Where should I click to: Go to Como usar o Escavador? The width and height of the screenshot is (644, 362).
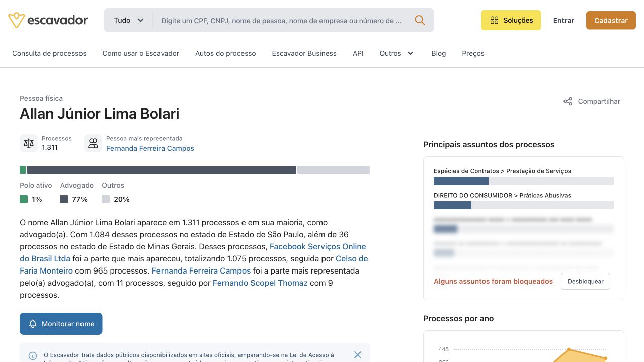[x=141, y=53]
